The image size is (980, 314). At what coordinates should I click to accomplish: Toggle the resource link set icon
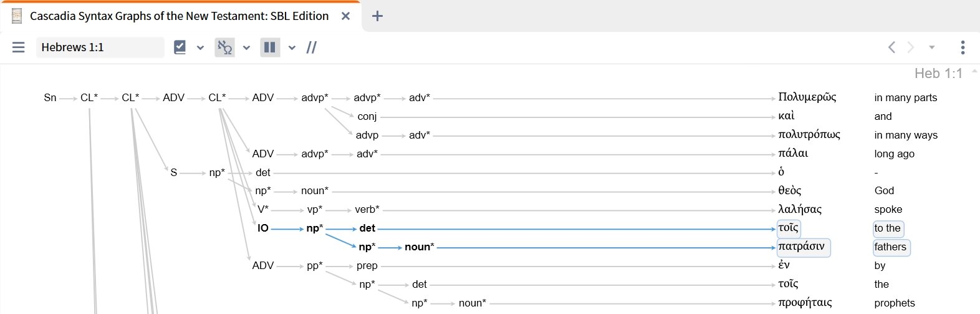[224, 47]
